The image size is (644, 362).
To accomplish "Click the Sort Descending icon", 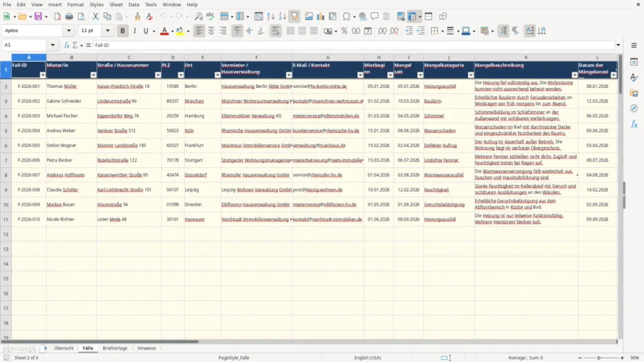I will (282, 16).
